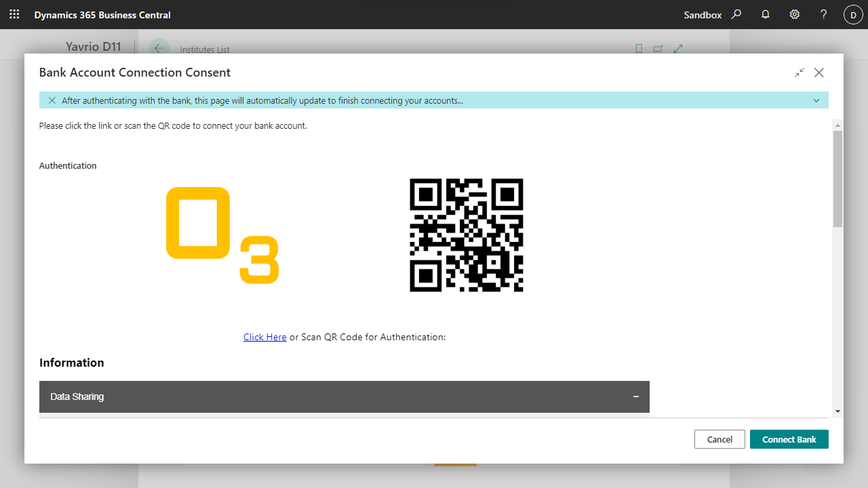Close the Bank Account Connection Consent dialog
The image size is (868, 488).
(819, 73)
